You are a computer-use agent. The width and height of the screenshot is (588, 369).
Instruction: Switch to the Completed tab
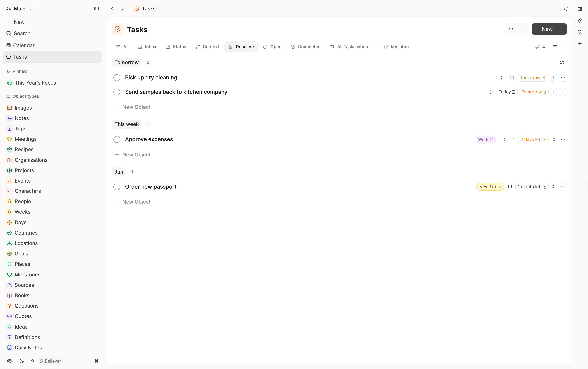point(305,47)
